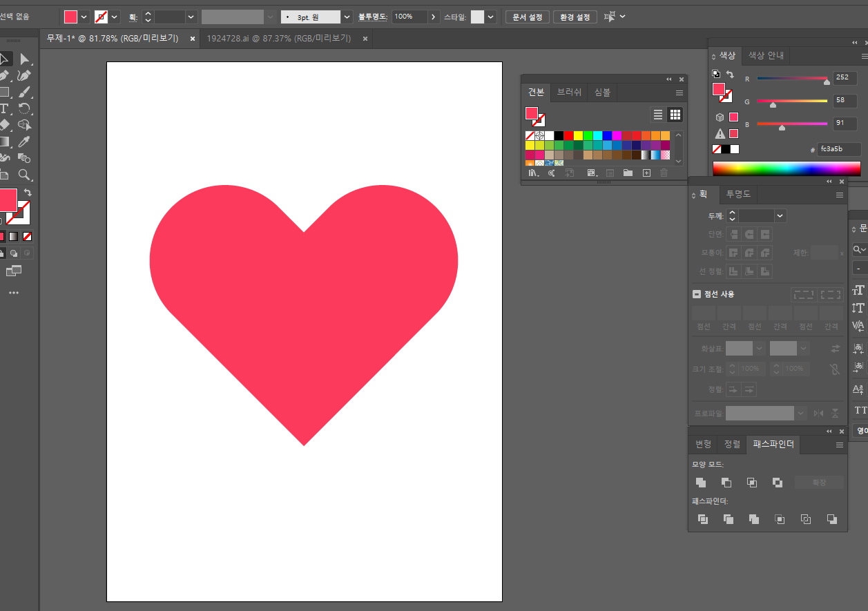Open Show Swatch Kinds menu icon

coord(592,173)
